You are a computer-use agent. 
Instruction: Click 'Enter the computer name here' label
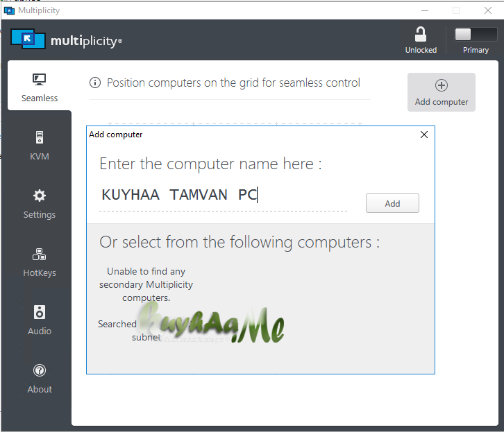click(x=210, y=164)
